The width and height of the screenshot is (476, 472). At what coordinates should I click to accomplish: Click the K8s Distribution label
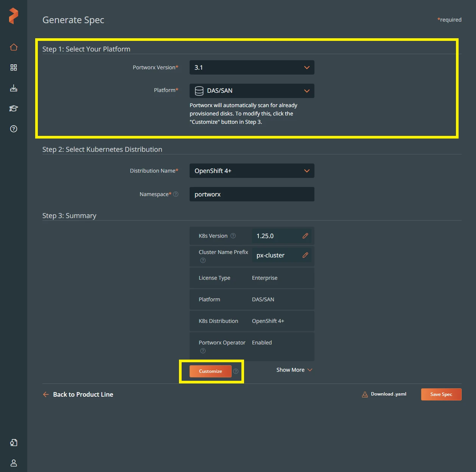[x=218, y=321]
